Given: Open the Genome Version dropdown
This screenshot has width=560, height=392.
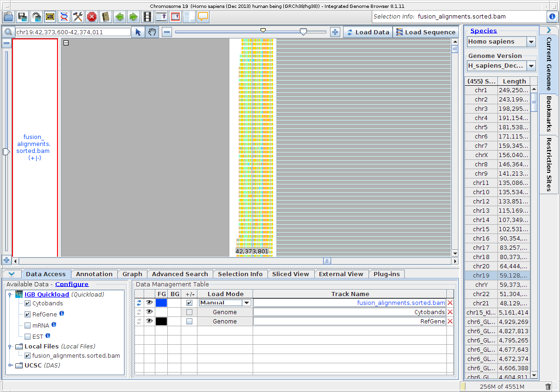Looking at the screenshot, I should tap(531, 65).
